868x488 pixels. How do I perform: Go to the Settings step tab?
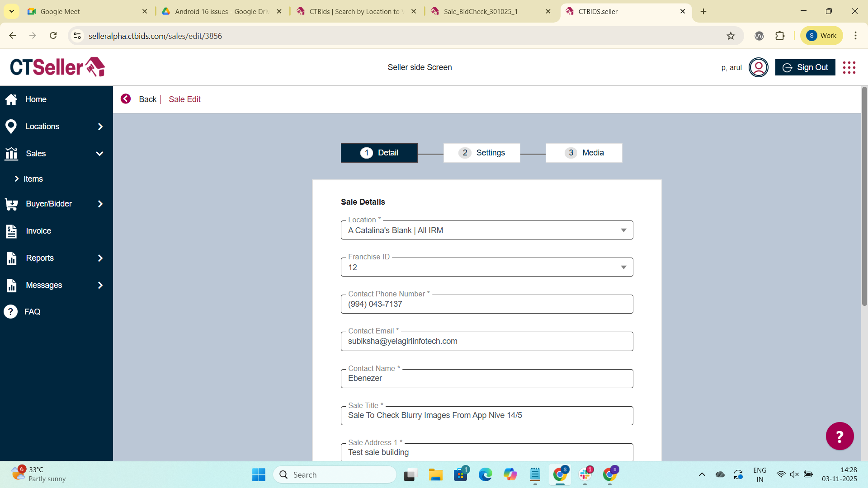(481, 153)
